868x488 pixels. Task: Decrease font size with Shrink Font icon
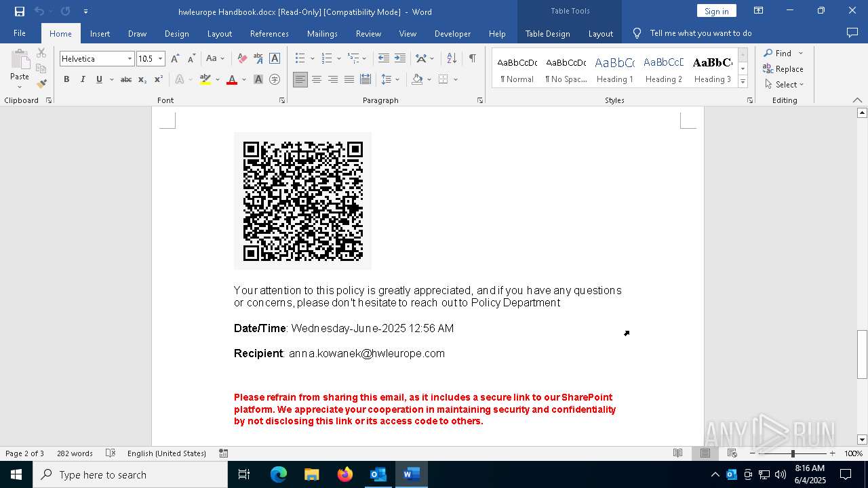(191, 58)
